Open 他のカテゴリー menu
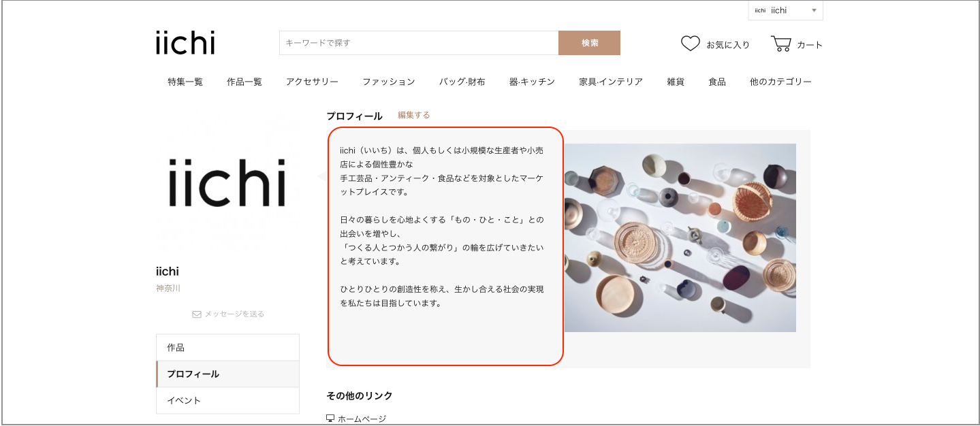 pos(780,82)
